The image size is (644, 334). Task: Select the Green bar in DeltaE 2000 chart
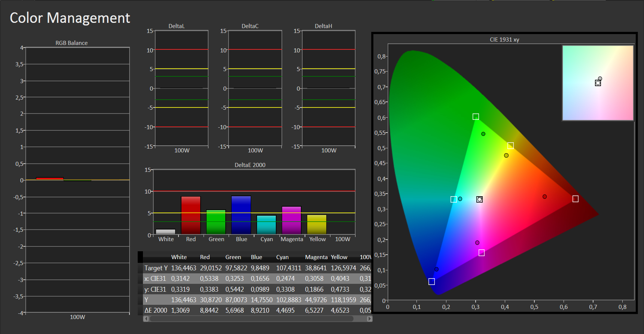tap(216, 222)
